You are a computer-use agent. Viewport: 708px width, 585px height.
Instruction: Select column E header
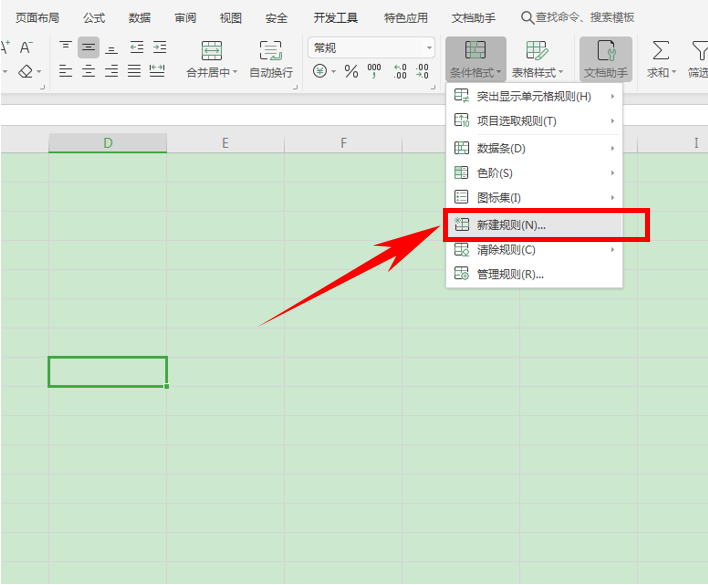coord(225,143)
